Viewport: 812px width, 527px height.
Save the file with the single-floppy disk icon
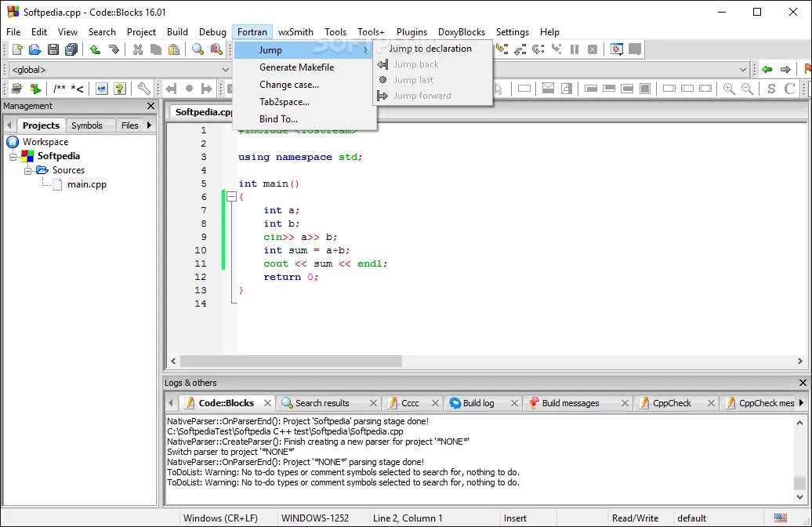53,49
